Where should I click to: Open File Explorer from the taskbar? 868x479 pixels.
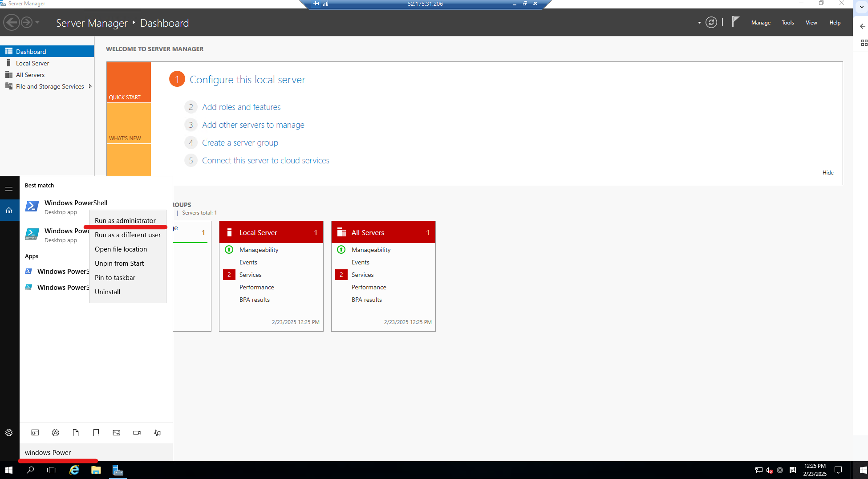(x=96, y=470)
